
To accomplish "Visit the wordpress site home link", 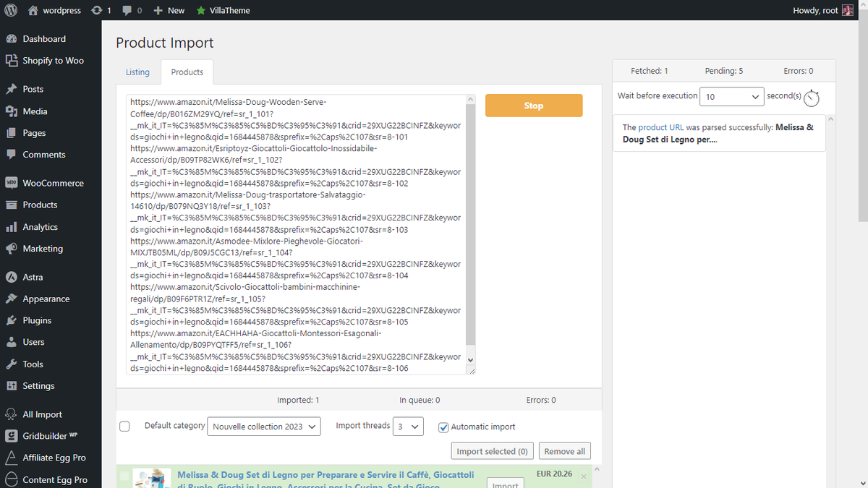I will coord(55,10).
